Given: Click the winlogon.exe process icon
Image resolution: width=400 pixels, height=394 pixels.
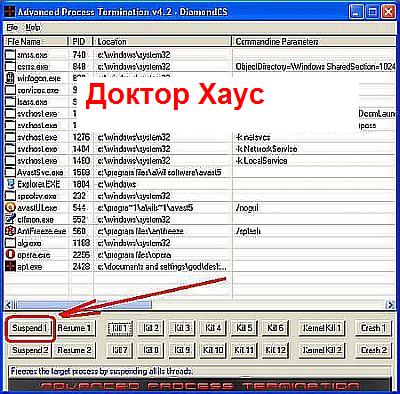Looking at the screenshot, I should click(x=10, y=78).
